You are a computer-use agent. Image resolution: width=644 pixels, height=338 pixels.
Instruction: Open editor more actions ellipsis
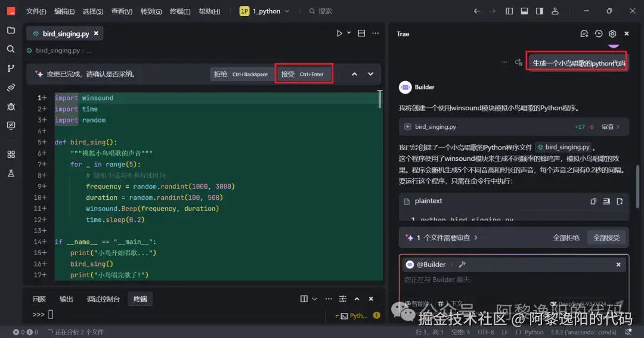pyautogui.click(x=376, y=33)
